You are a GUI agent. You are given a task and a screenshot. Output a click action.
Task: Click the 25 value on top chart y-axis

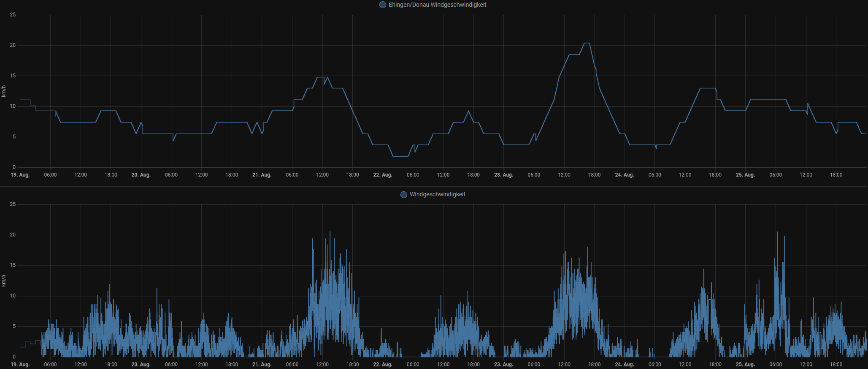click(x=13, y=15)
